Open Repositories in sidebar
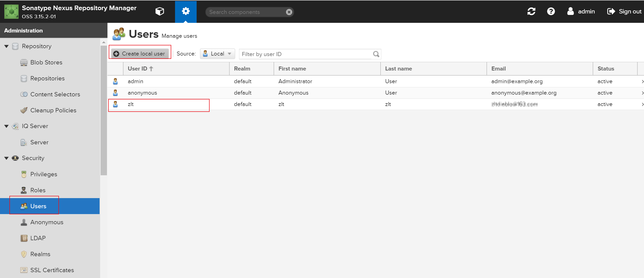The height and width of the screenshot is (278, 644). point(48,78)
